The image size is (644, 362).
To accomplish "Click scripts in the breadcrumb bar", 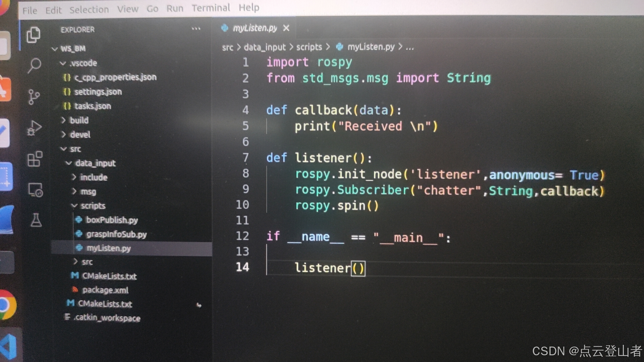I will [309, 47].
